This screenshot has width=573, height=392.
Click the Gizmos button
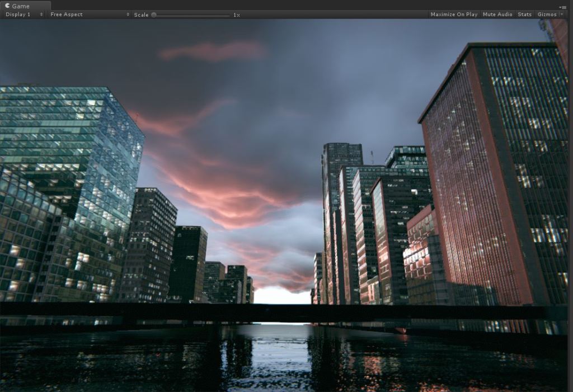pyautogui.click(x=547, y=15)
